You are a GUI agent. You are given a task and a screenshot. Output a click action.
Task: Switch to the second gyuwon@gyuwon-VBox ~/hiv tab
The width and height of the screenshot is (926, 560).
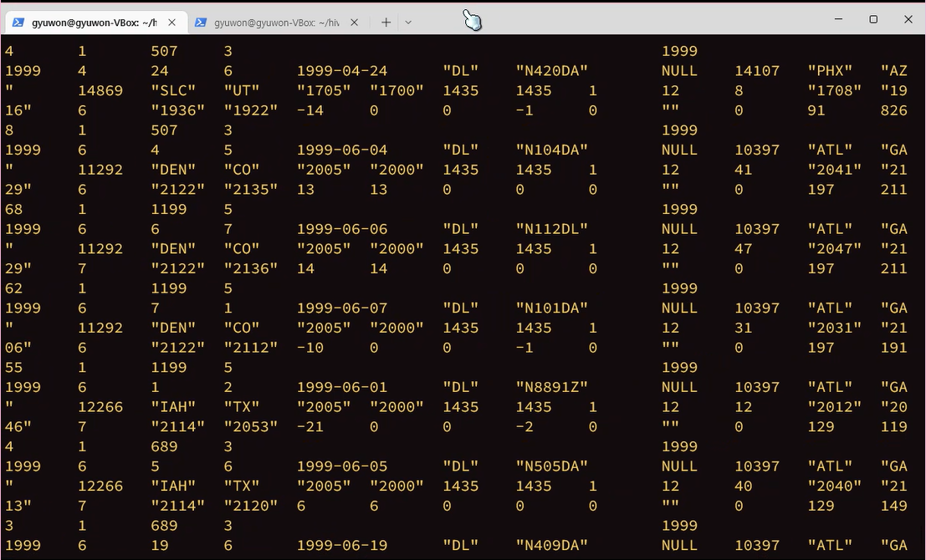276,23
